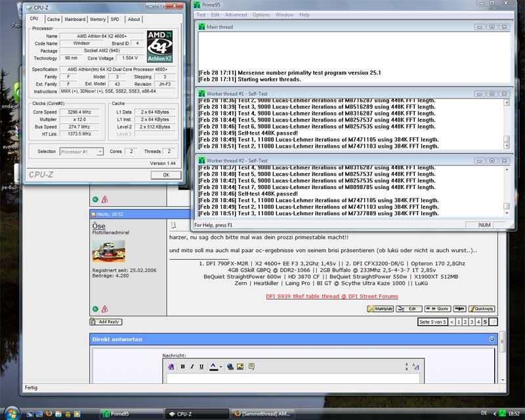
Task: Click the Edit button on Öse's post
Action: tap(409, 309)
